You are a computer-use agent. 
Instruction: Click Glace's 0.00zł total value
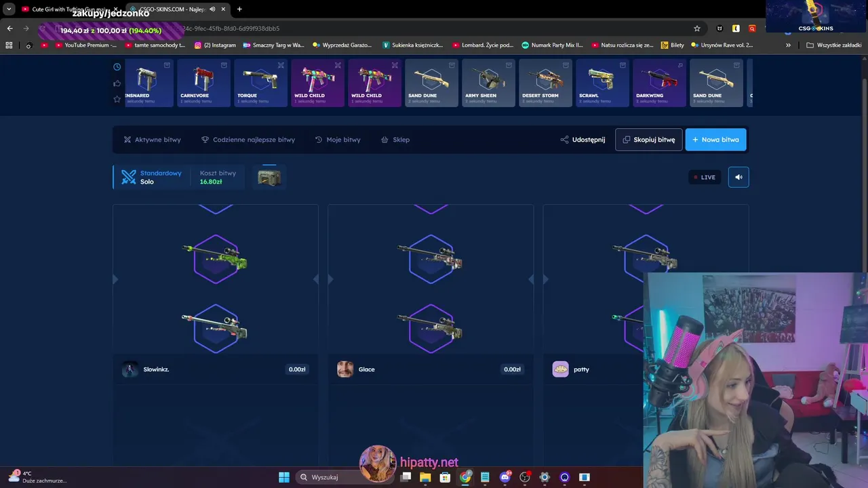512,369
